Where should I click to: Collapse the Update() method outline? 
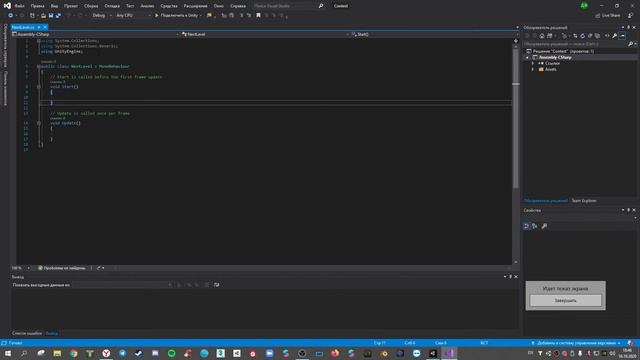39,123
